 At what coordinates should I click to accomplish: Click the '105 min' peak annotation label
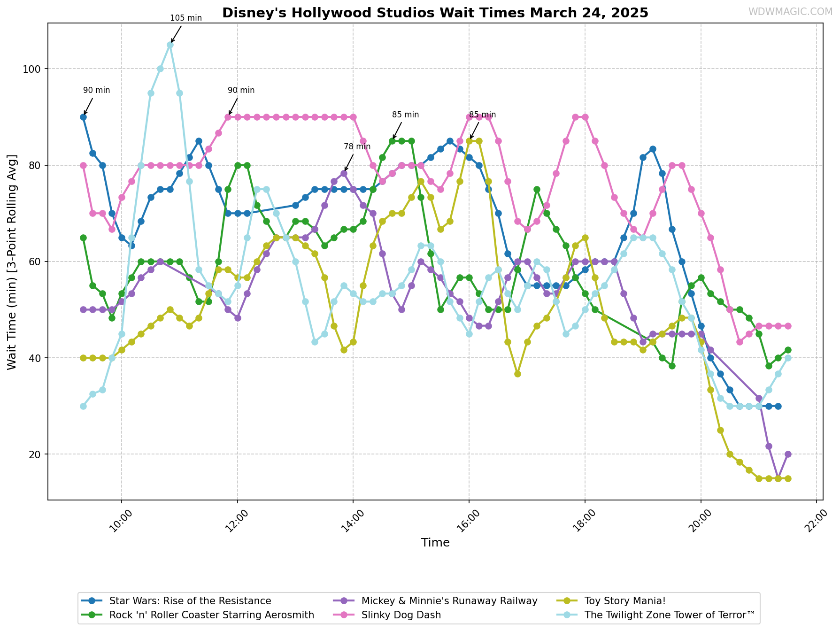(x=186, y=18)
